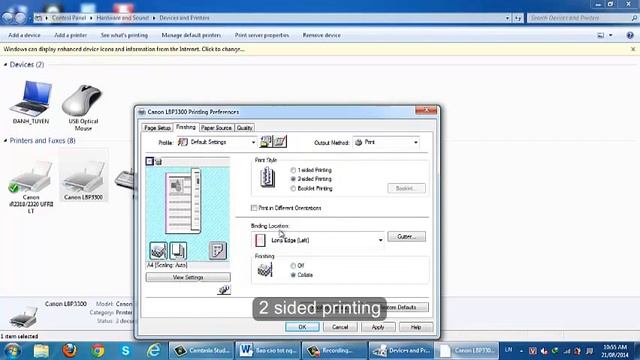Click the Booklet button
Viewport: 640px width, 360px height.
[x=407, y=188]
